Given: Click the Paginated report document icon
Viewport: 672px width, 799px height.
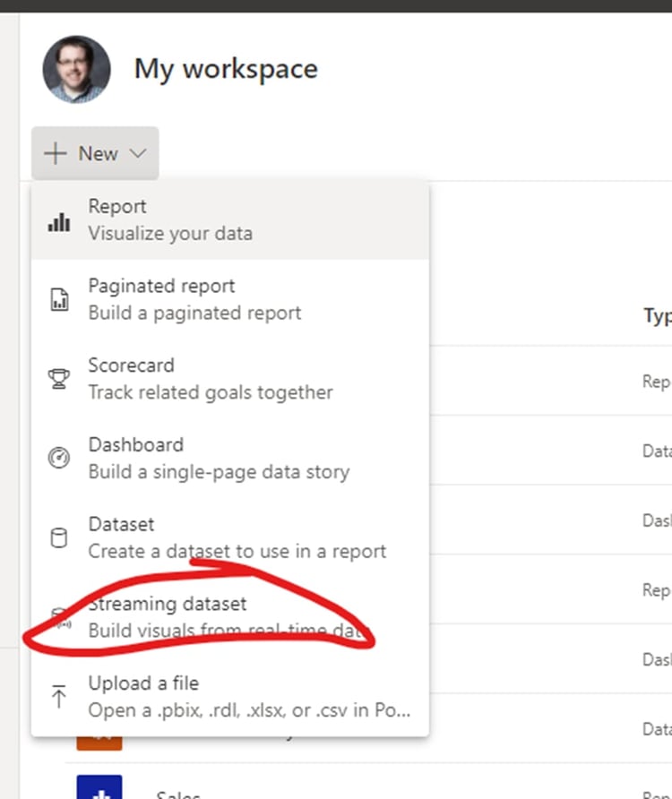Looking at the screenshot, I should [59, 300].
